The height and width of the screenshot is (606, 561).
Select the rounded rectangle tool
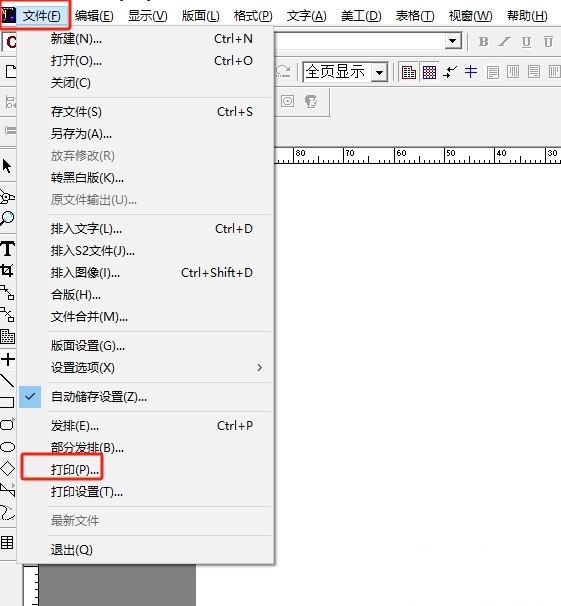[7, 424]
